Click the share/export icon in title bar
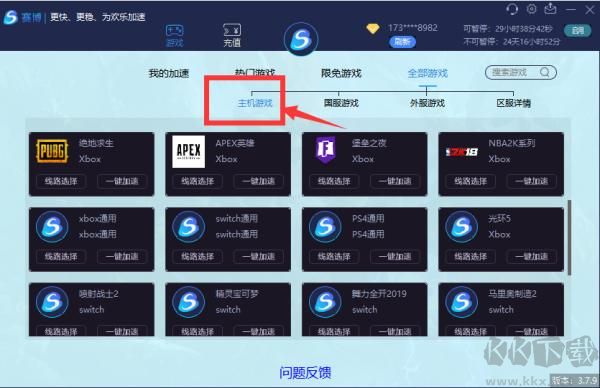This screenshot has width=600, height=388. click(550, 9)
